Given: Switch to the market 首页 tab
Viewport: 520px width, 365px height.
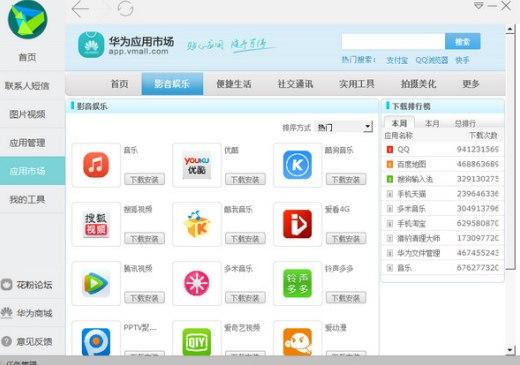Looking at the screenshot, I should 119,84.
